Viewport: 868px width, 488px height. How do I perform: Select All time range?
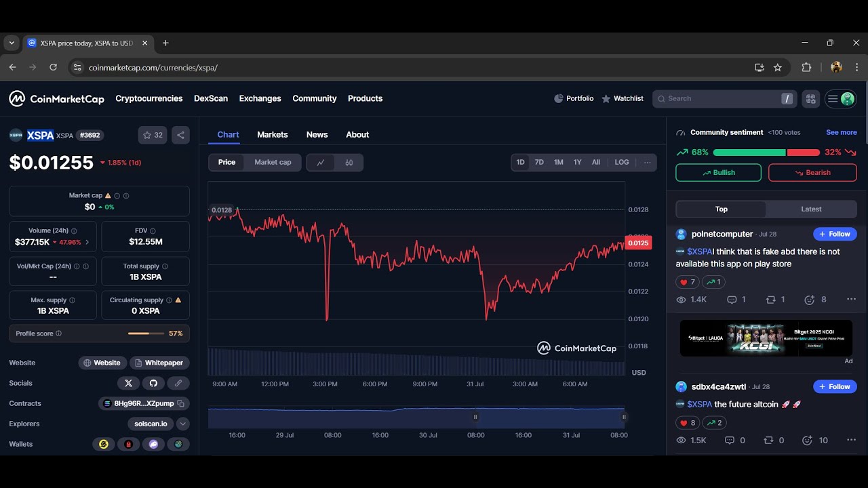tap(596, 163)
